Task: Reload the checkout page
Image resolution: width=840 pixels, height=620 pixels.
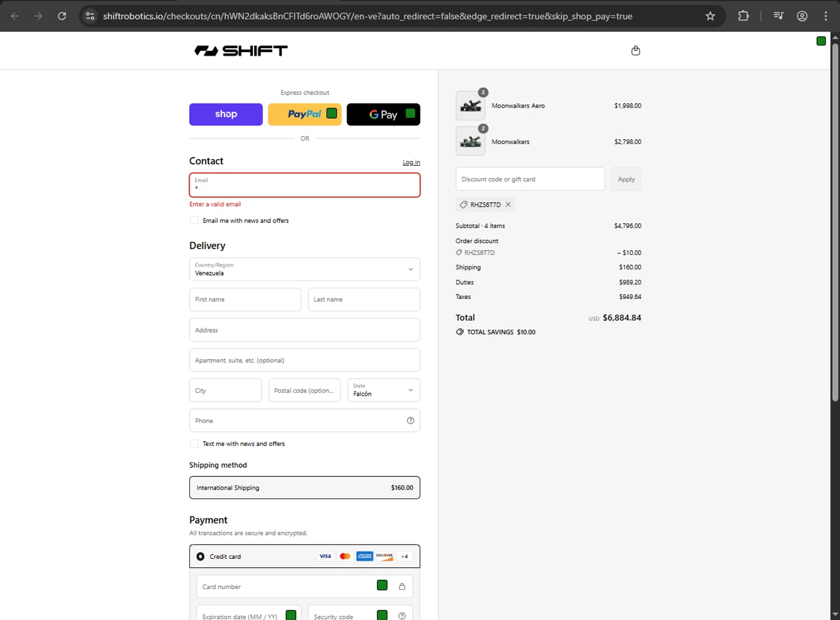Action: (62, 16)
